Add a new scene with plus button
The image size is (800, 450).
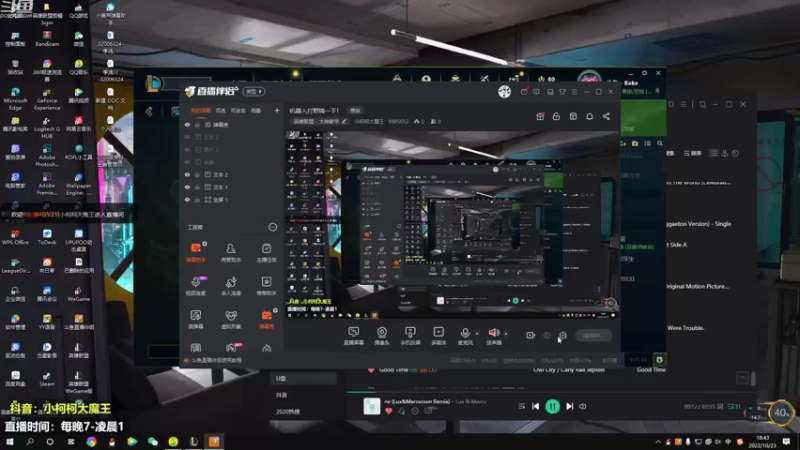coord(277,110)
